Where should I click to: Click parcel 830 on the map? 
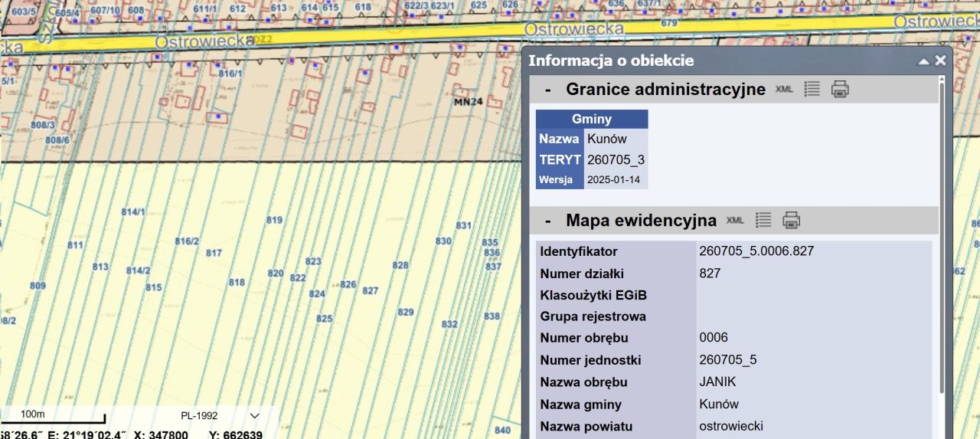(443, 241)
